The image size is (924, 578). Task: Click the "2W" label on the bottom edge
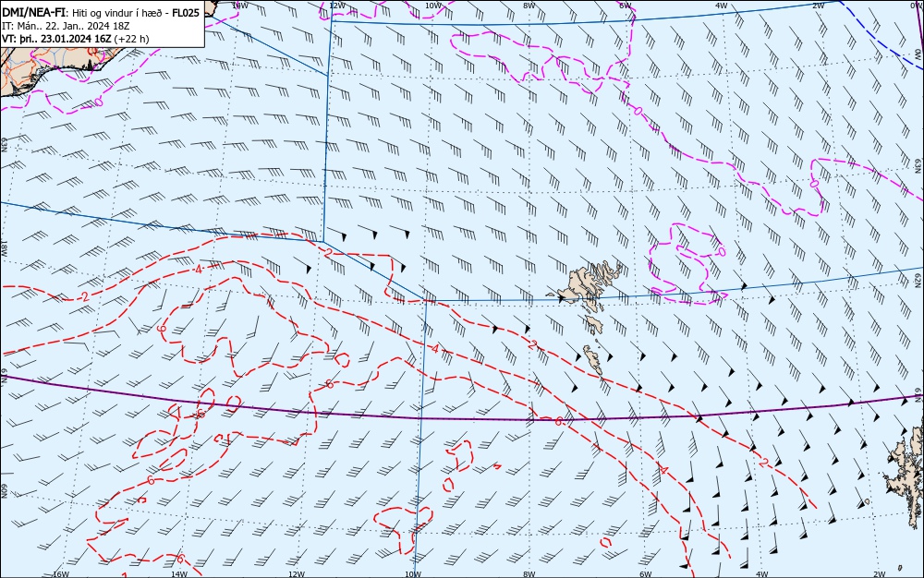880,574
